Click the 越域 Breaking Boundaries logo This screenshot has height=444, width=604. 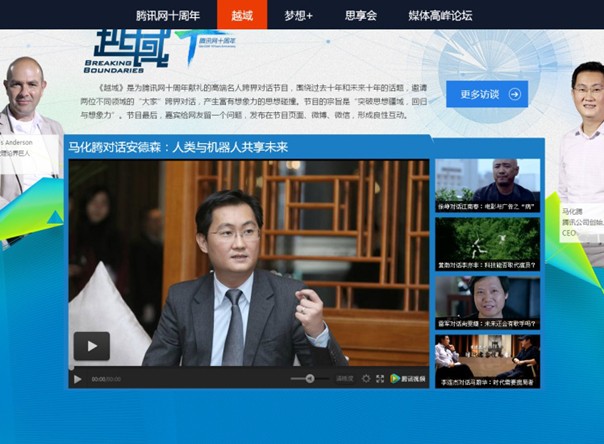click(127, 52)
